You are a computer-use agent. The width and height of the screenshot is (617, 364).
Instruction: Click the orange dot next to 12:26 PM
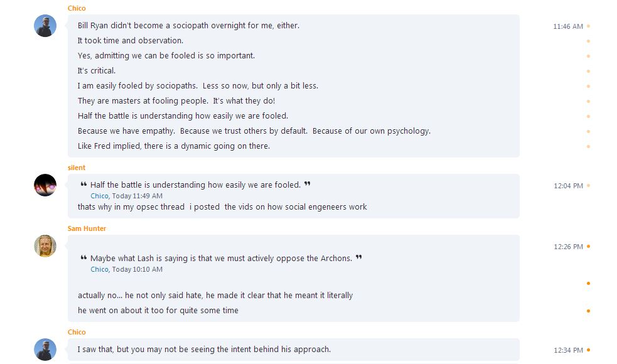[588, 247]
